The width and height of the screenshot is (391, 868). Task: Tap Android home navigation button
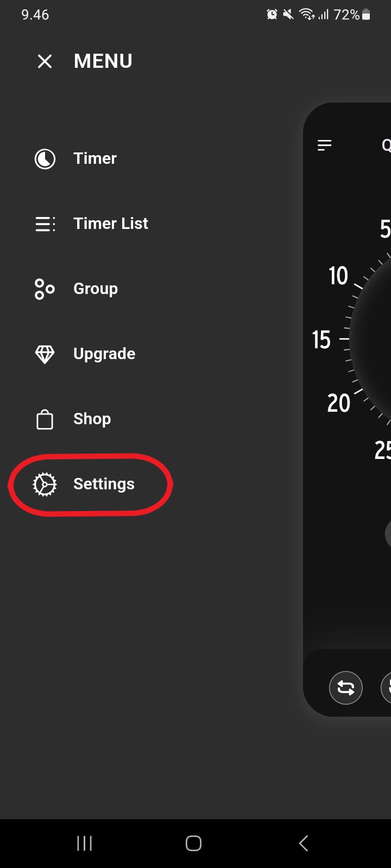coord(194,844)
